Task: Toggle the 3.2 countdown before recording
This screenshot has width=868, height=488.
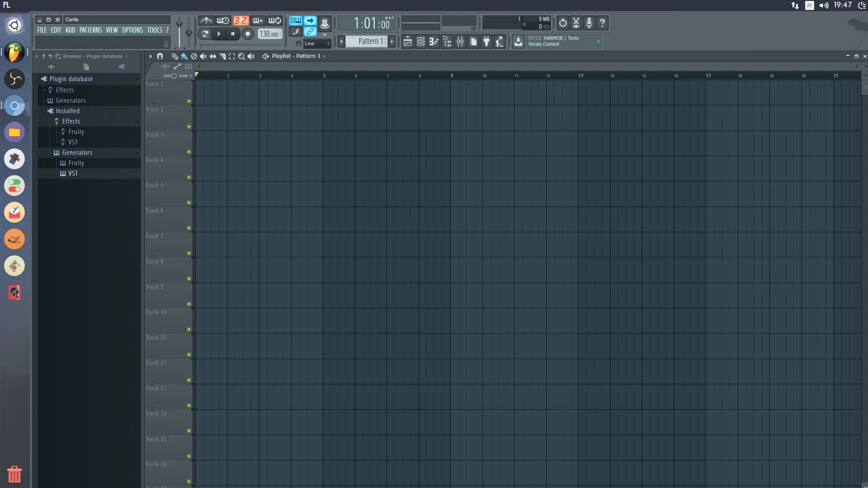Action: click(x=240, y=20)
